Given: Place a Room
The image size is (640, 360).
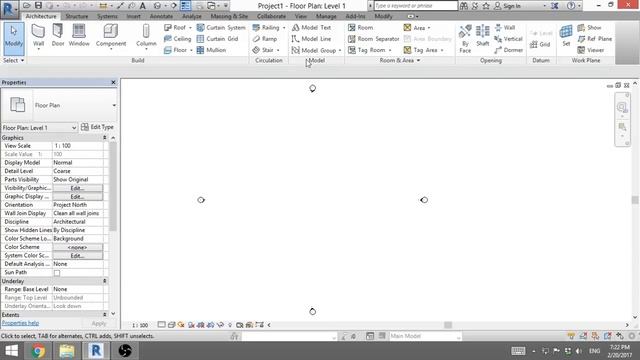Looking at the screenshot, I should (x=360, y=28).
